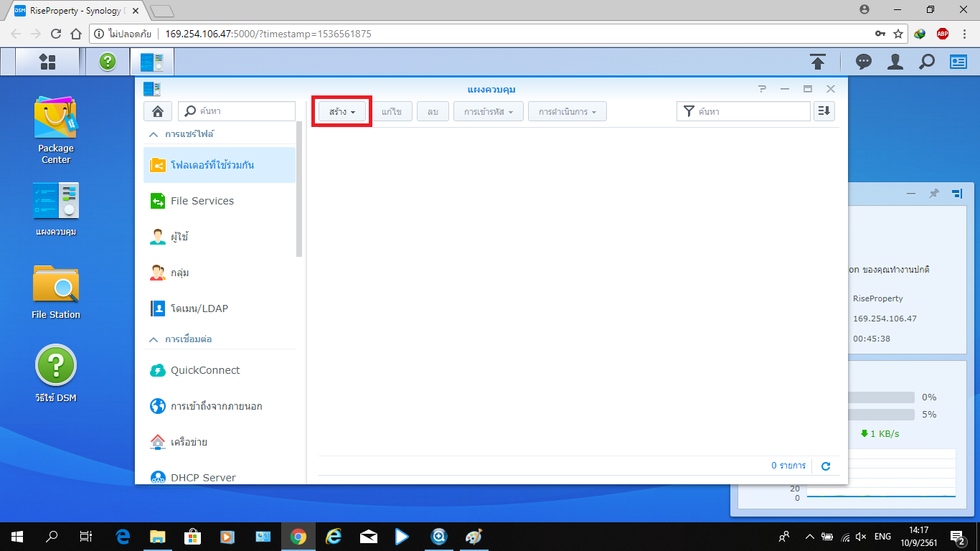Click the DSM top bar search icon
The image size is (980, 551).
(927, 62)
